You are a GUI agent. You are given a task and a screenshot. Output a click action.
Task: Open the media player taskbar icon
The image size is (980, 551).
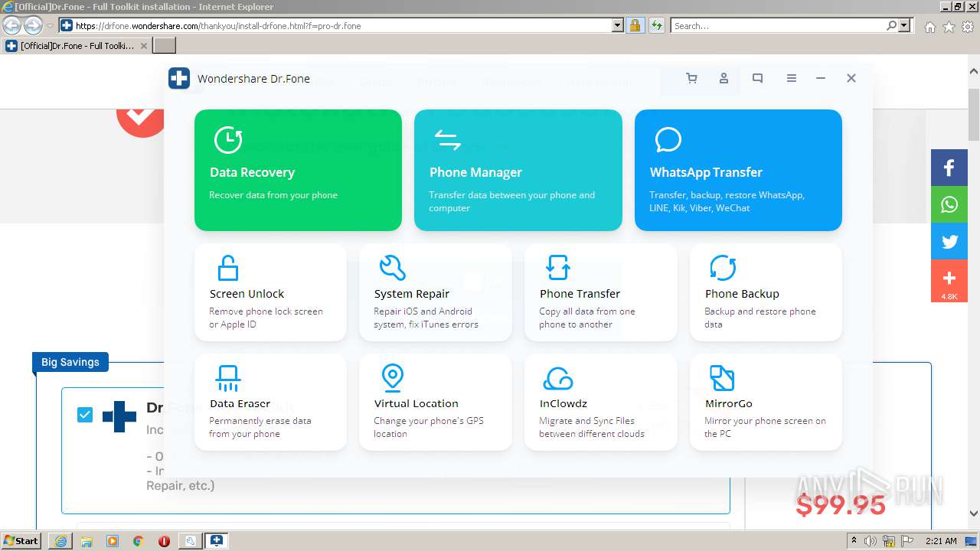tap(113, 541)
